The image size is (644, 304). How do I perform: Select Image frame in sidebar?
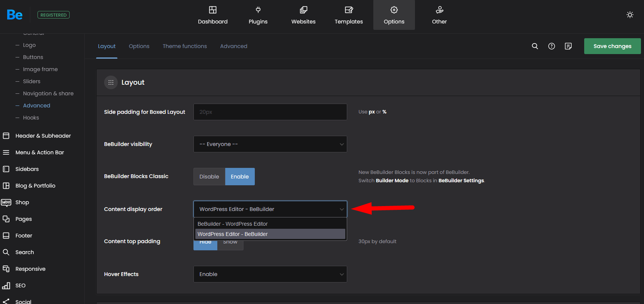click(41, 69)
